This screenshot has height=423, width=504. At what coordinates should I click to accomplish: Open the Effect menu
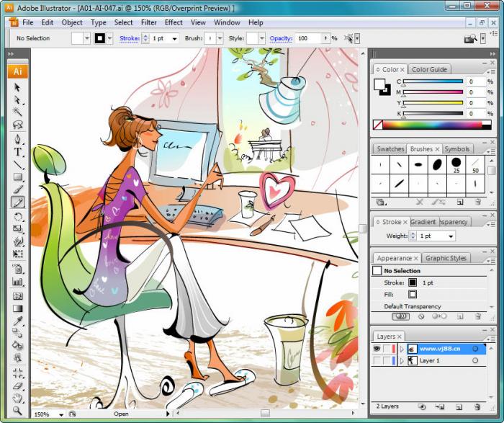point(174,22)
